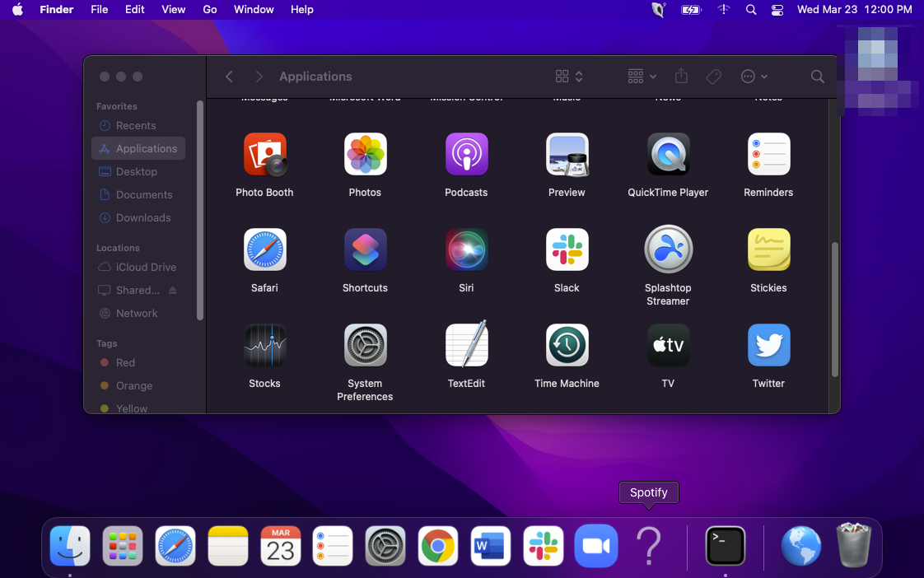
Task: Click the Edit Tags toolbar icon
Action: pyautogui.click(x=714, y=77)
